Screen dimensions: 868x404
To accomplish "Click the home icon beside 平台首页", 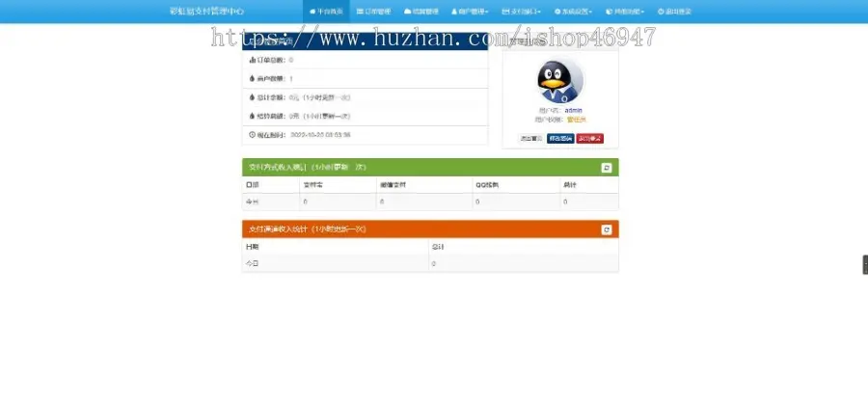I will 312,12.
